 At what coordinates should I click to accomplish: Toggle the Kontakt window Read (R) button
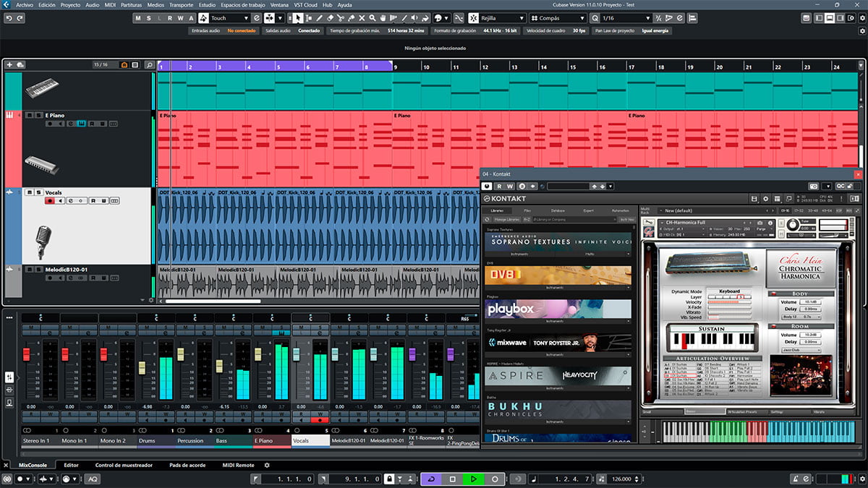pos(498,186)
